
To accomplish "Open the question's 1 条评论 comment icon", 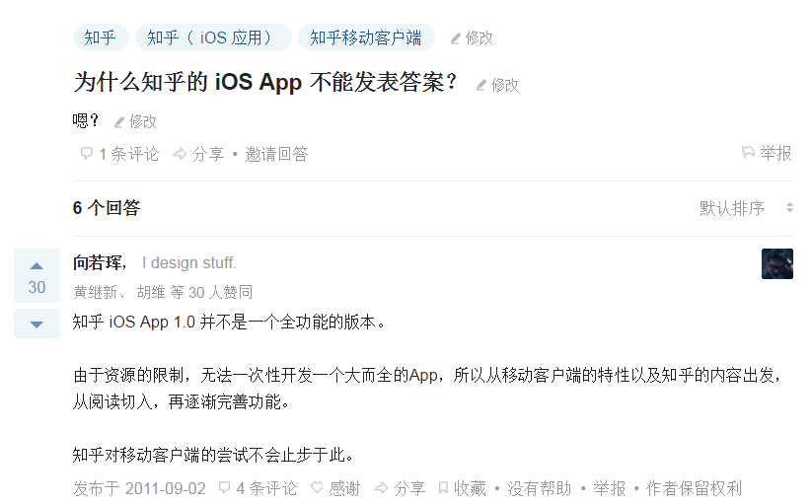I will pos(86,154).
